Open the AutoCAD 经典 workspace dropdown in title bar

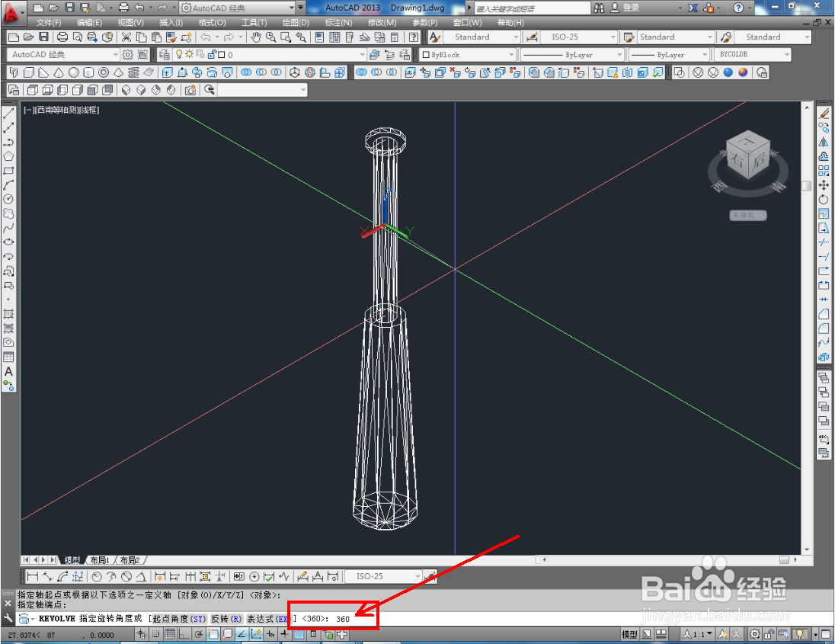pyautogui.click(x=238, y=8)
